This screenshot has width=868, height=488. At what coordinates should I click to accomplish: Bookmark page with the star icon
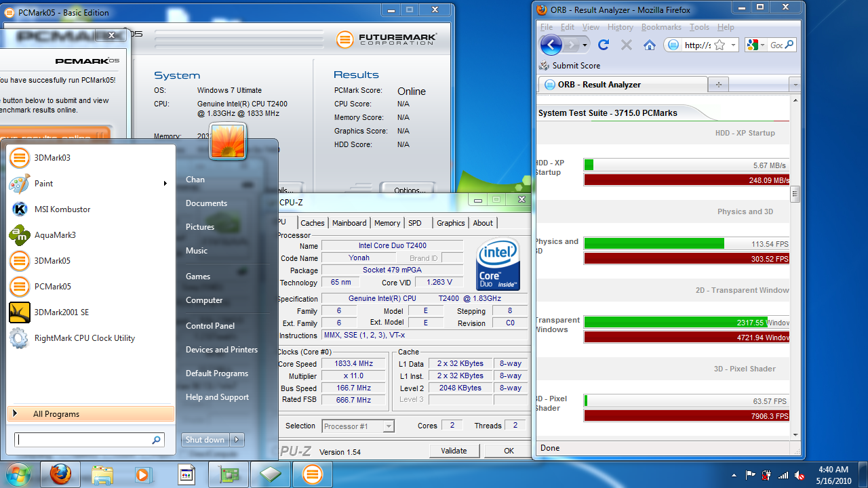point(719,45)
